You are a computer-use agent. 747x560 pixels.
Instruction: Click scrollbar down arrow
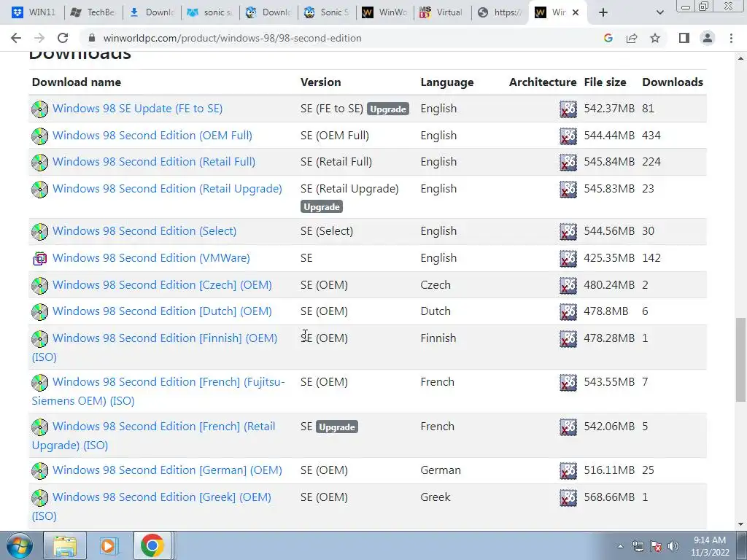[x=741, y=524]
